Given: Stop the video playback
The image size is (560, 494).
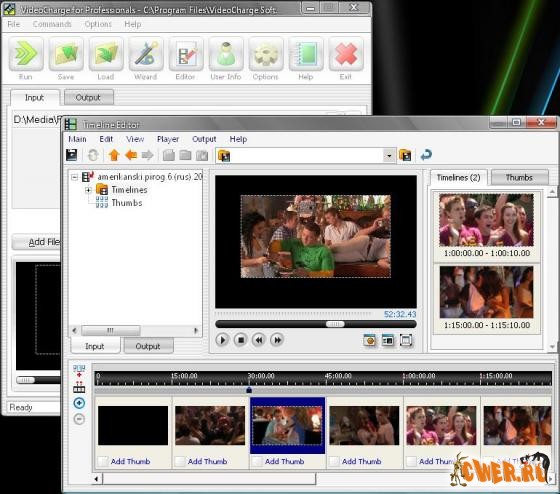Looking at the screenshot, I should click(241, 340).
